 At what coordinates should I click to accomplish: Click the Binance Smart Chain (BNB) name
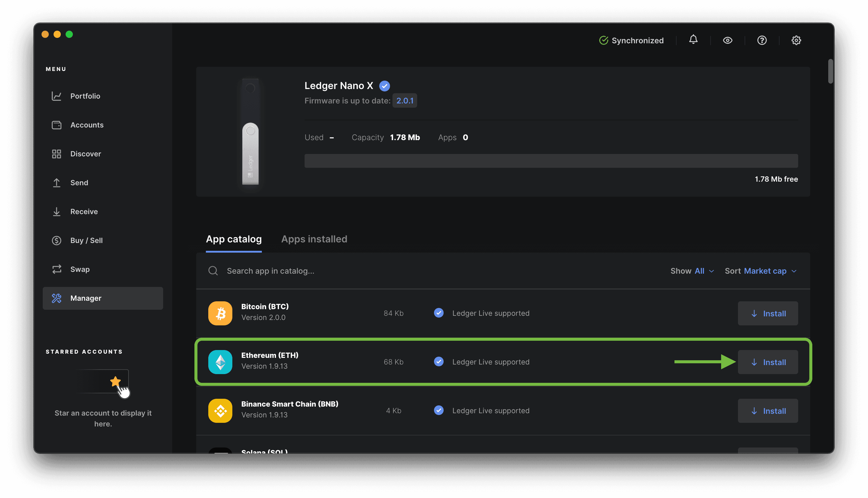(290, 404)
